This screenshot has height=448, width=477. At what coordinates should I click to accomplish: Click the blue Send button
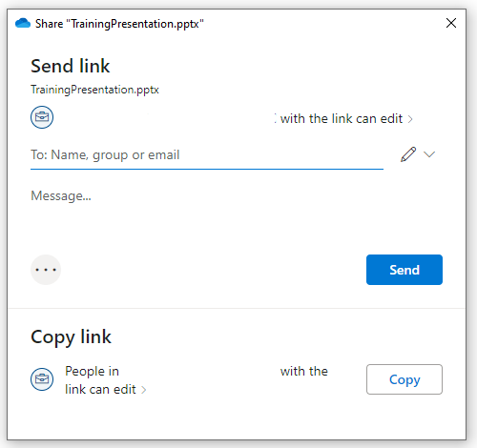tap(404, 270)
